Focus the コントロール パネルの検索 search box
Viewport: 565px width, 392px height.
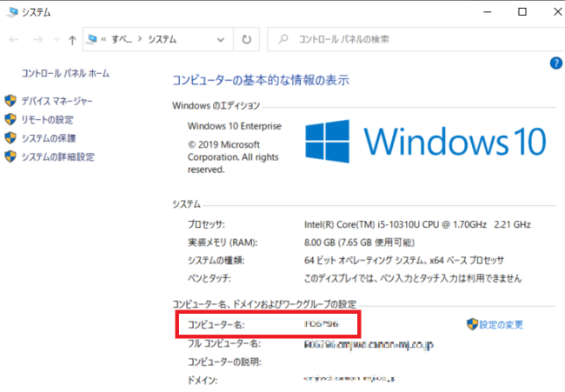tap(416, 39)
